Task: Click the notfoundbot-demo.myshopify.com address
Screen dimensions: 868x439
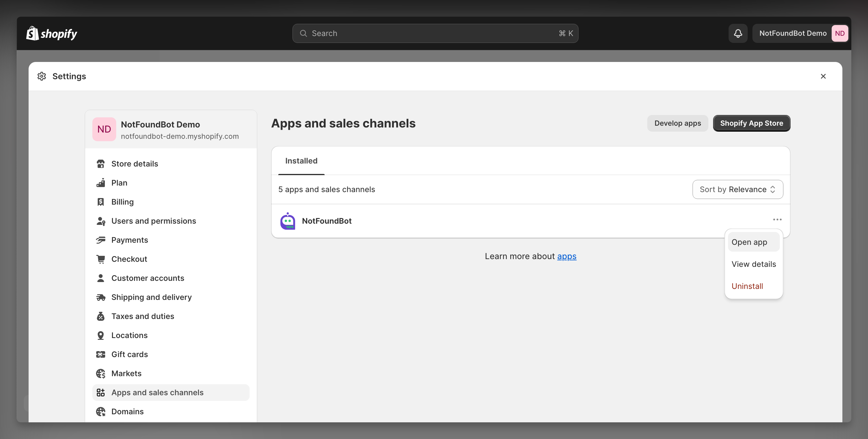Action: pos(180,136)
